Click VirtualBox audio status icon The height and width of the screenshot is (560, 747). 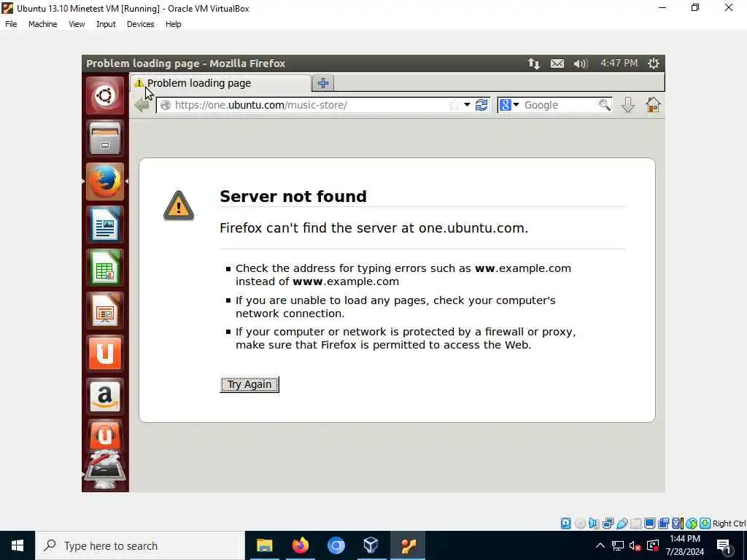tap(594, 524)
